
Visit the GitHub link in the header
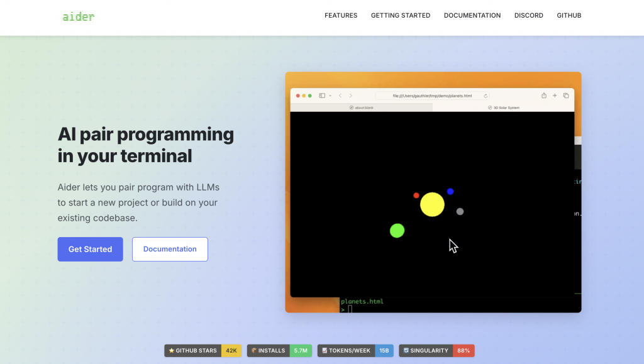569,16
